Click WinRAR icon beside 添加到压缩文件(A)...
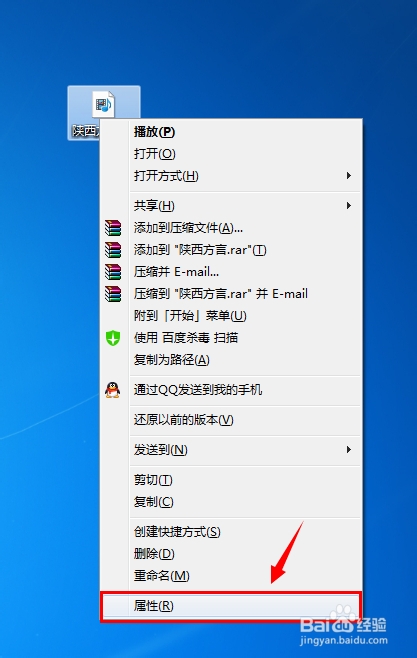Image resolution: width=417 pixels, height=658 pixels. (x=113, y=228)
